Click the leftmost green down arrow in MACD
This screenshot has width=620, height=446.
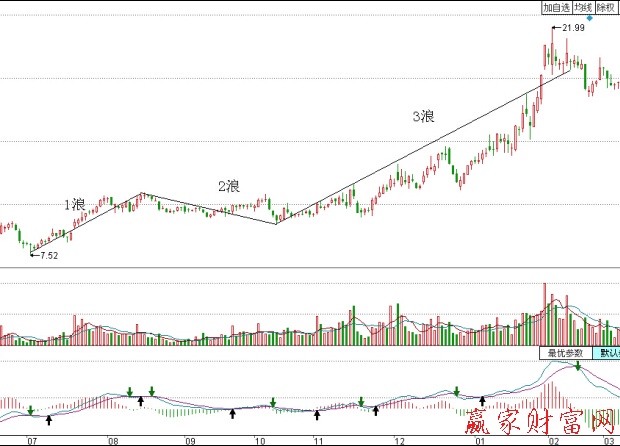click(31, 410)
